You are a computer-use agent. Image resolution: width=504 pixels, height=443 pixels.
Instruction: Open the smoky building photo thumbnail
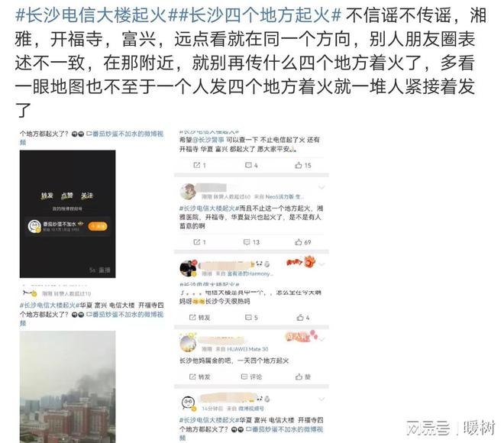[x=67, y=386]
